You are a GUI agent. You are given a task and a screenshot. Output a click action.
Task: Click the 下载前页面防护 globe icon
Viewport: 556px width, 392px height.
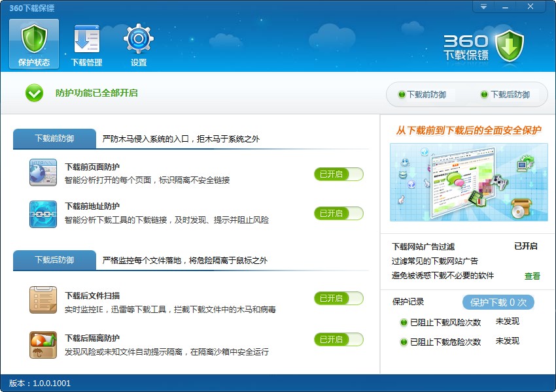tap(43, 174)
